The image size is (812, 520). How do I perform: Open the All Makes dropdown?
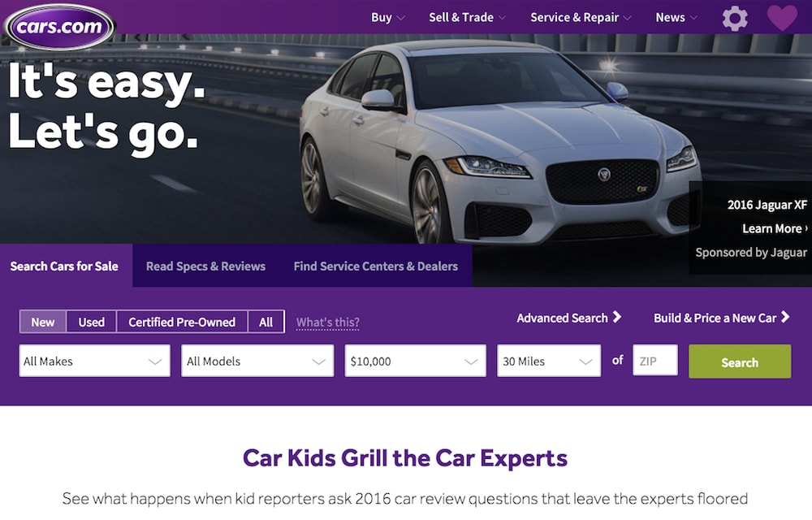click(x=94, y=361)
